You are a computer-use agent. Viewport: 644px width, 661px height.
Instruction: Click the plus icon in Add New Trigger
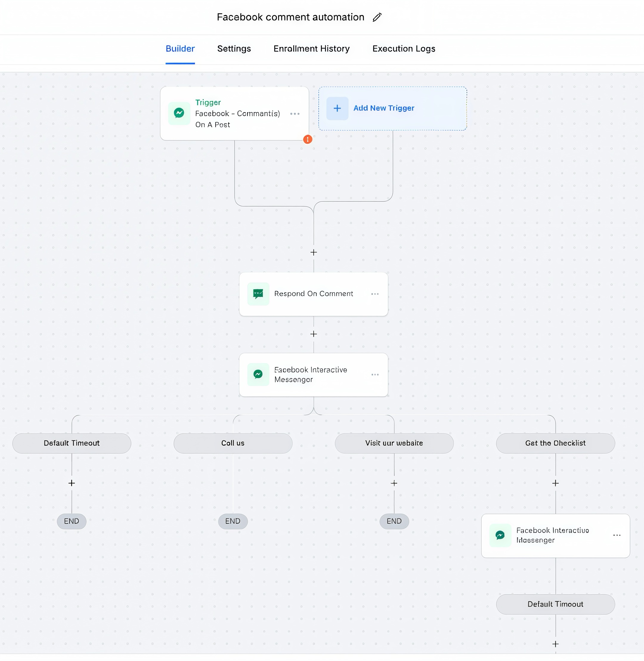[337, 108]
